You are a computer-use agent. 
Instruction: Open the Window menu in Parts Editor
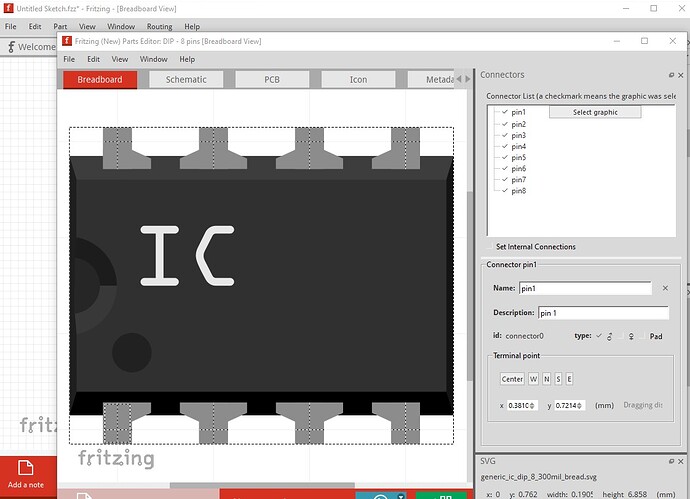tap(154, 59)
